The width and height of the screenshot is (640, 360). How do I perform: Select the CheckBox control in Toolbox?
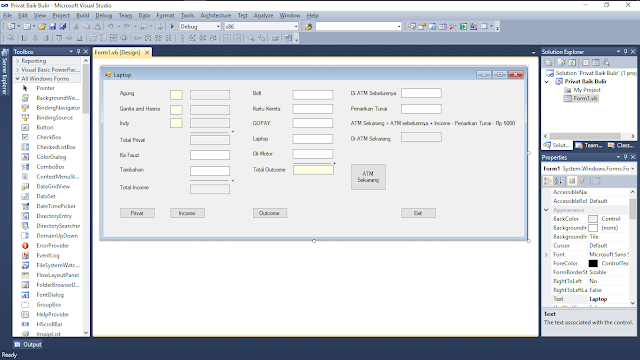49,137
